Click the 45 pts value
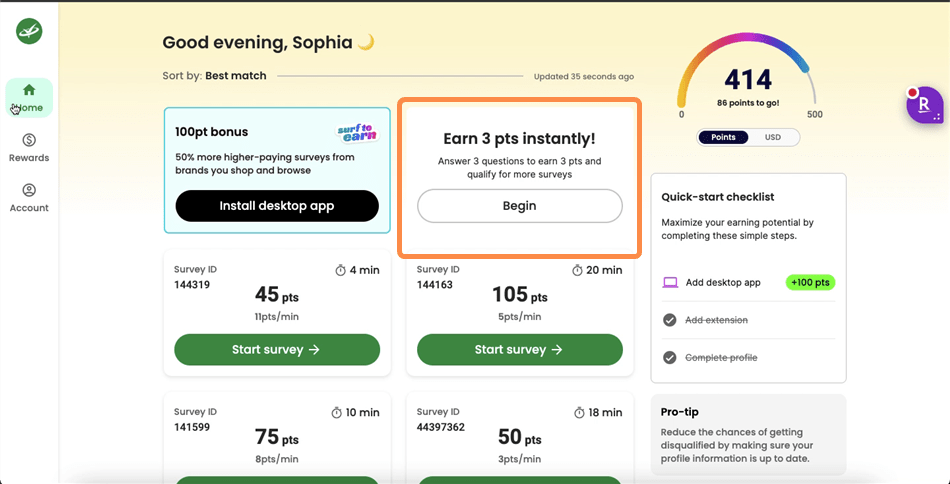 (277, 295)
